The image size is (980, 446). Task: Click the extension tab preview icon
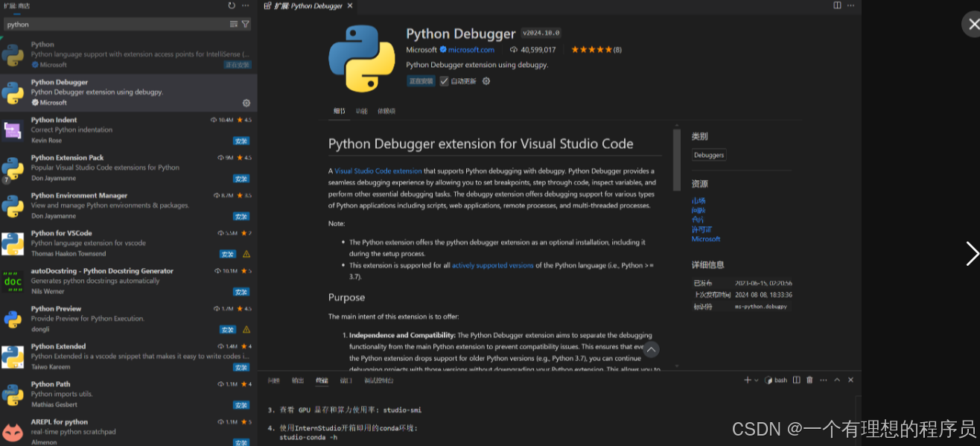(269, 6)
